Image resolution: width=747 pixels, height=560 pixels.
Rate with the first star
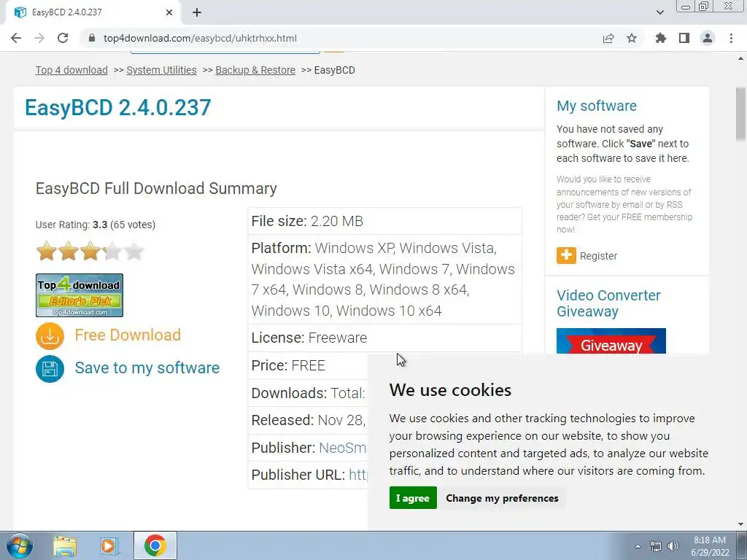click(x=46, y=251)
